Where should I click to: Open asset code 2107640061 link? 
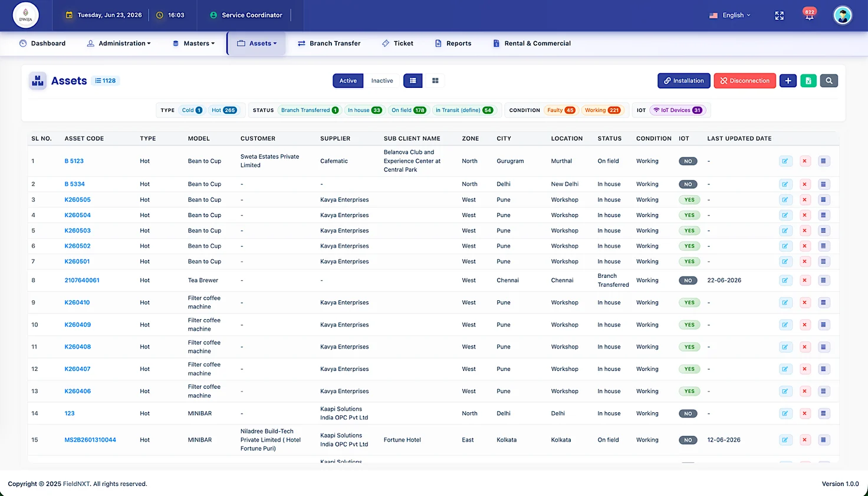click(x=82, y=280)
